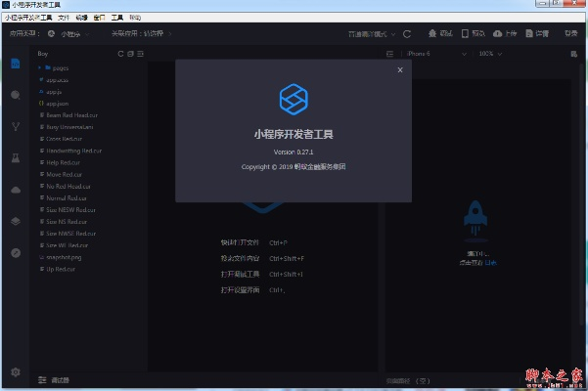
Task: Open the 普通编译模式 compile mode dropdown
Action: pyautogui.click(x=372, y=34)
